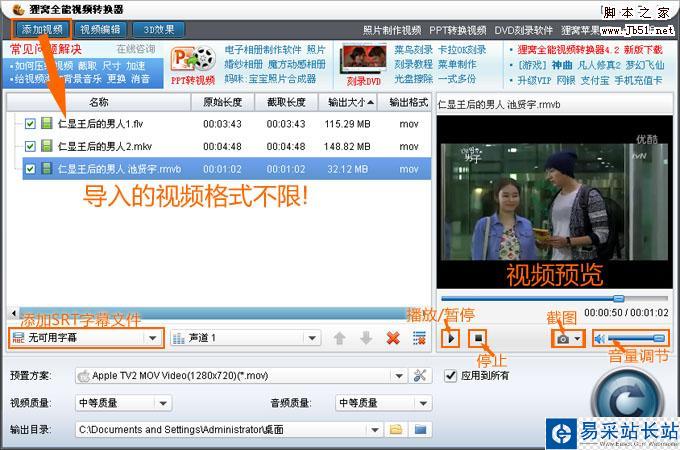The height and width of the screenshot is (450, 680).
Task: Open the 声道 1 audio track dropdown
Action: coord(245,338)
